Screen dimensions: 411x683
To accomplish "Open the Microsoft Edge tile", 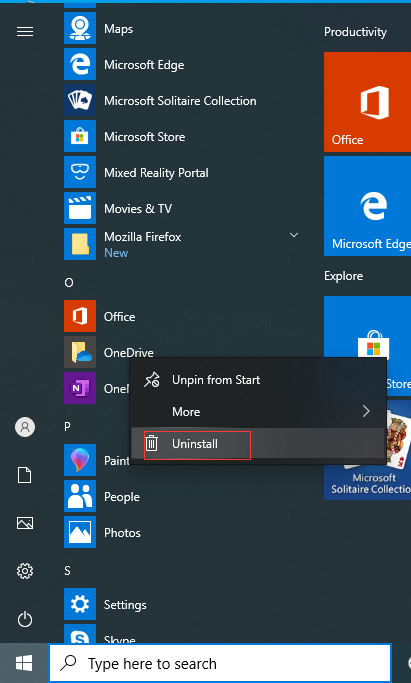I will tap(367, 206).
